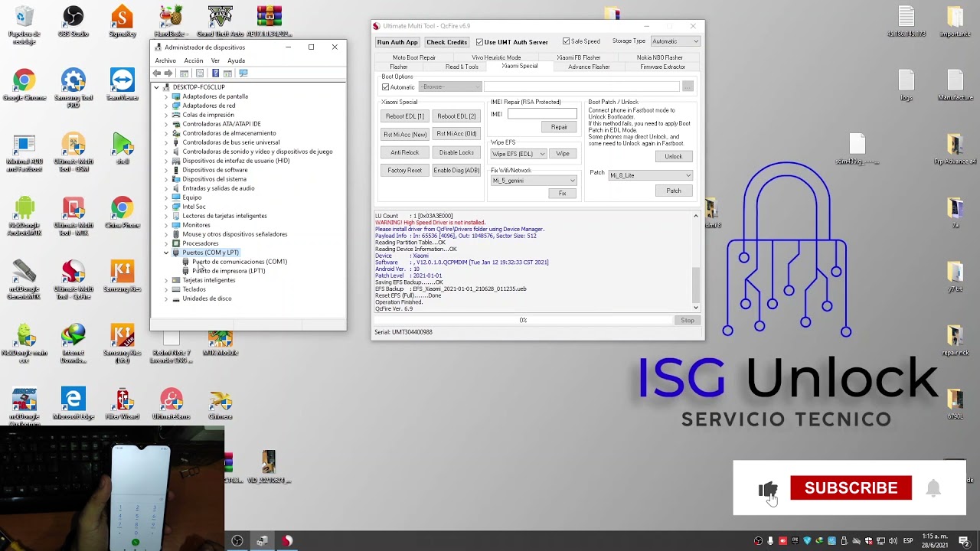Open the Minimal ADB and Fastboot shortcut
This screenshot has height=551, width=980.
(x=24, y=152)
